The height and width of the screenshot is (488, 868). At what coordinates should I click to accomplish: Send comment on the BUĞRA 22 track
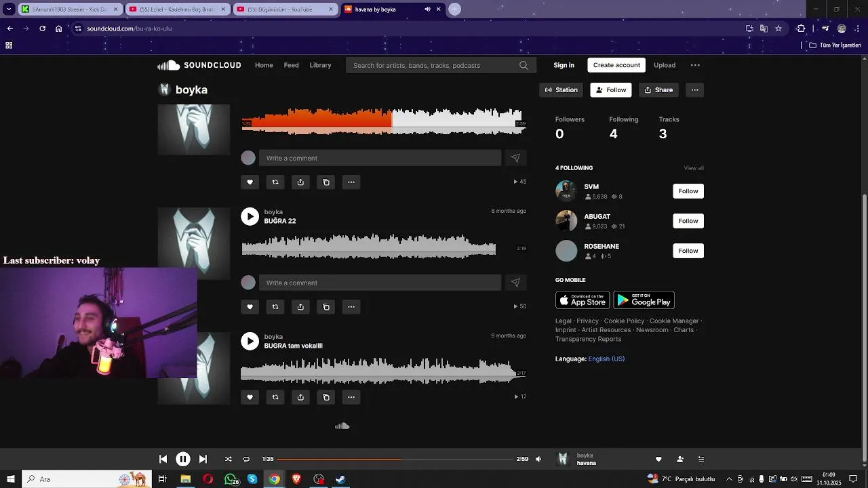point(515,283)
